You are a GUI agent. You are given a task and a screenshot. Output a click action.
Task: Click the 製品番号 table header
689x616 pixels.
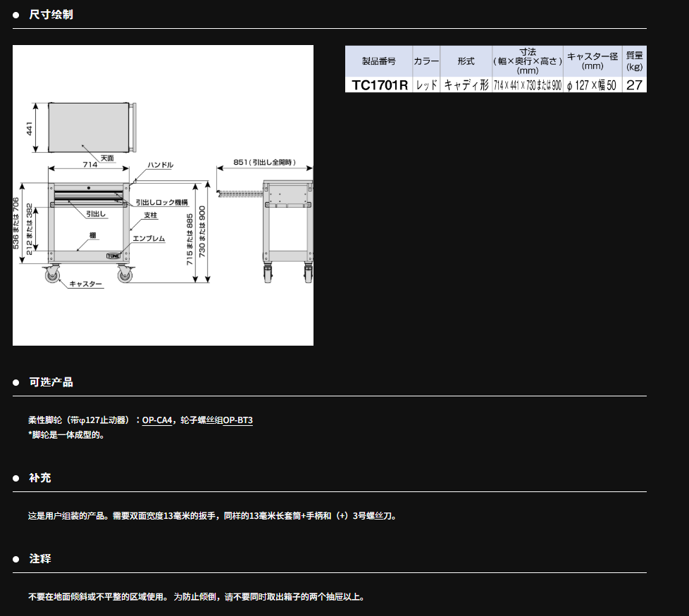(379, 62)
